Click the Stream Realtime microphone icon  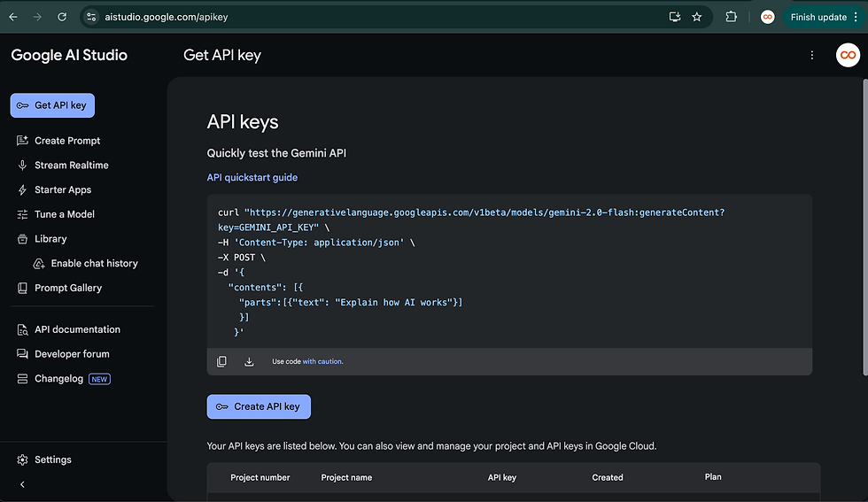click(22, 165)
